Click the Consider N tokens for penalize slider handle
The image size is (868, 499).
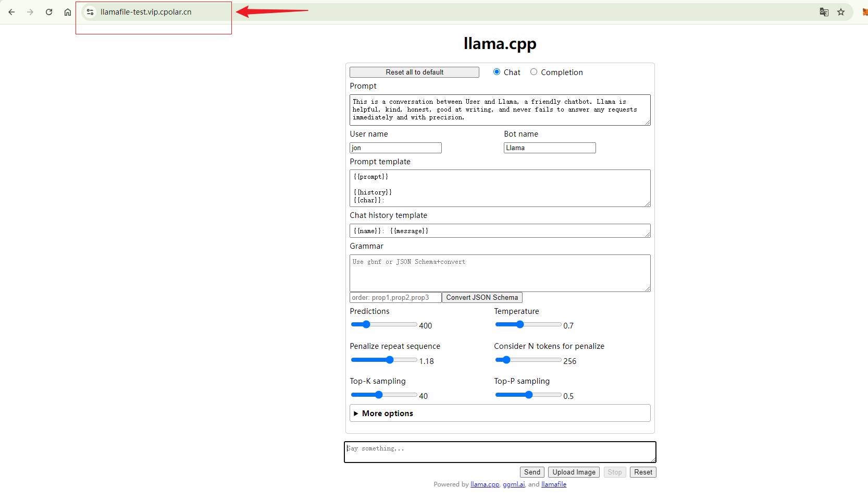[506, 360]
